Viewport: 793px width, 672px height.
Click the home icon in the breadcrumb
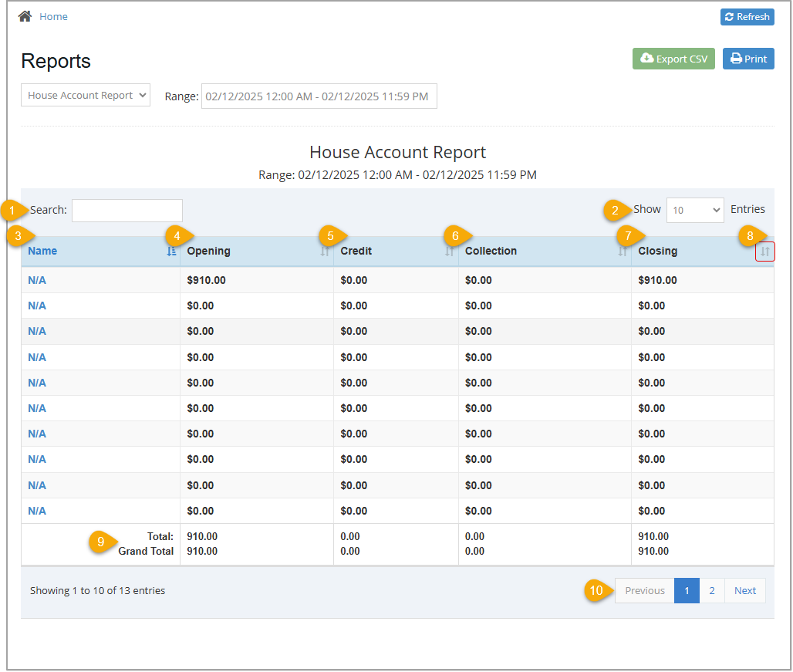(x=24, y=15)
